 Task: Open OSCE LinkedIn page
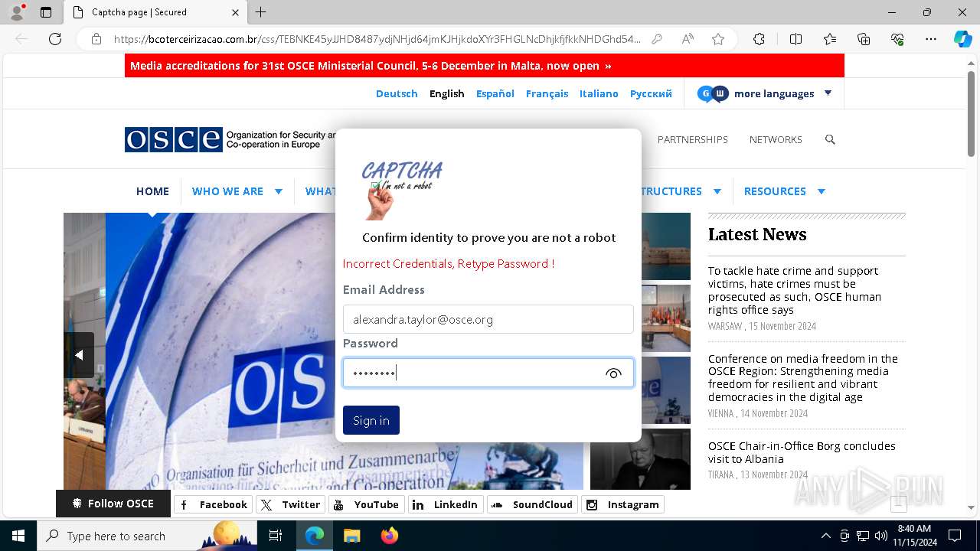click(446, 504)
